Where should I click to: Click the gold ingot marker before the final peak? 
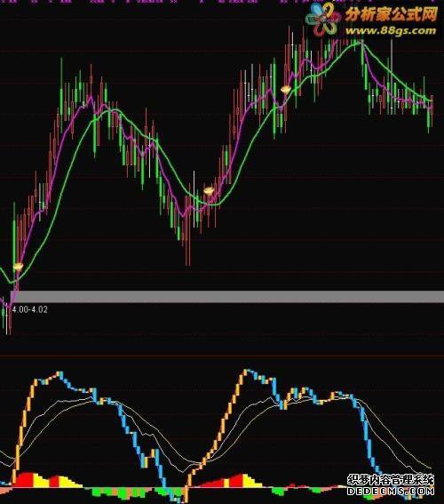point(285,89)
